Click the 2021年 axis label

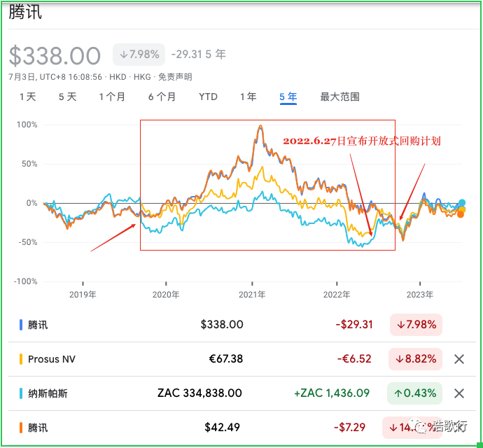click(252, 295)
